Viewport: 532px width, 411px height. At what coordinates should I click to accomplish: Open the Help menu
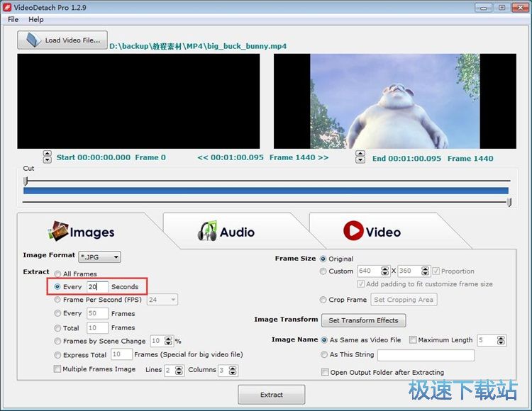pyautogui.click(x=36, y=19)
